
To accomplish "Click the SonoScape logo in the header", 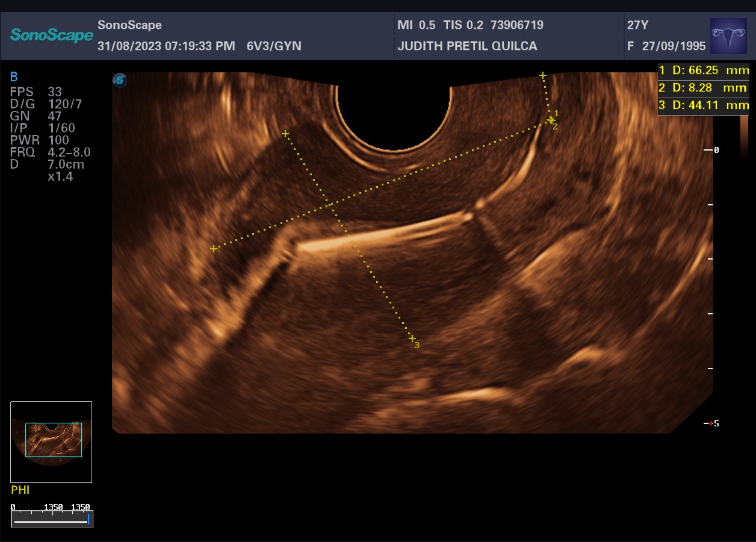I will 52,36.
